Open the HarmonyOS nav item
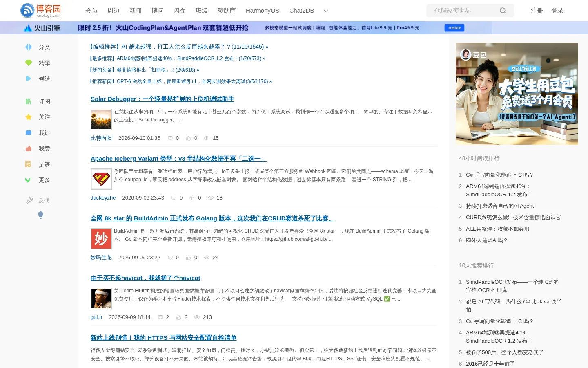The image size is (588, 368). pos(263,11)
